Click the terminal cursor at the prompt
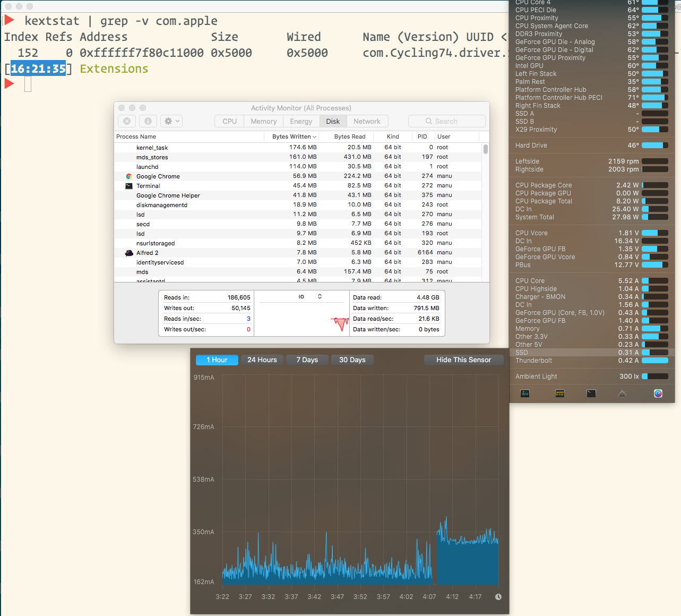This screenshot has width=681, height=616. pyautogui.click(x=28, y=84)
